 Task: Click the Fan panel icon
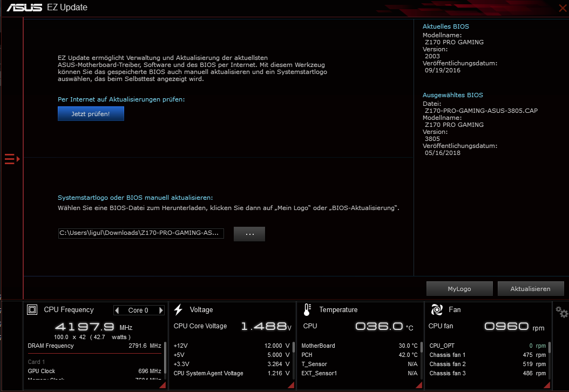(x=437, y=309)
